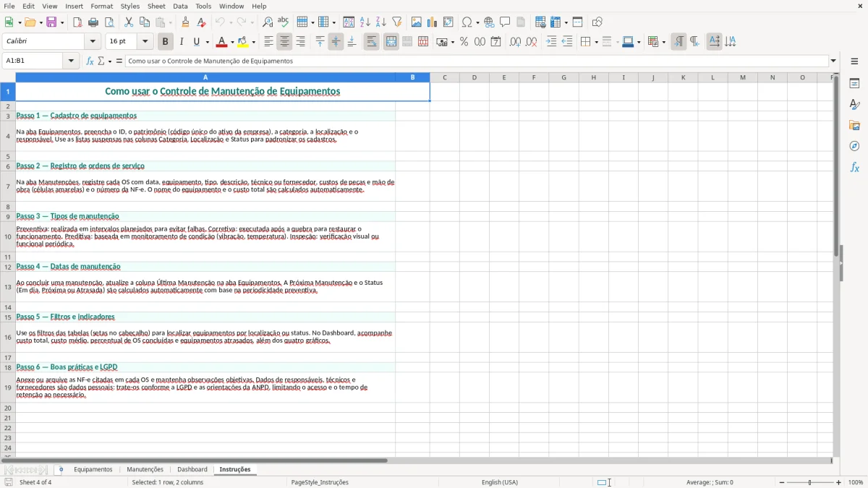Click the PageStyle_Instruções status entry
Image resolution: width=868 pixels, height=488 pixels.
click(x=320, y=482)
